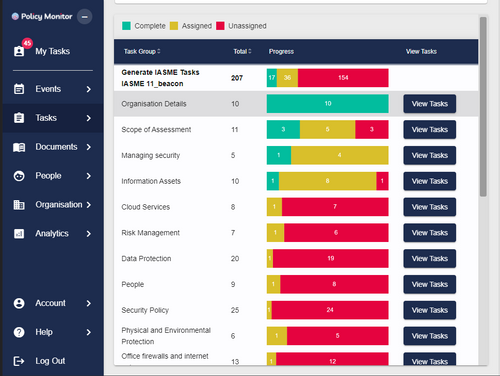
Task: Open My Tasks clipboard icon with badge
Action: pos(19,51)
